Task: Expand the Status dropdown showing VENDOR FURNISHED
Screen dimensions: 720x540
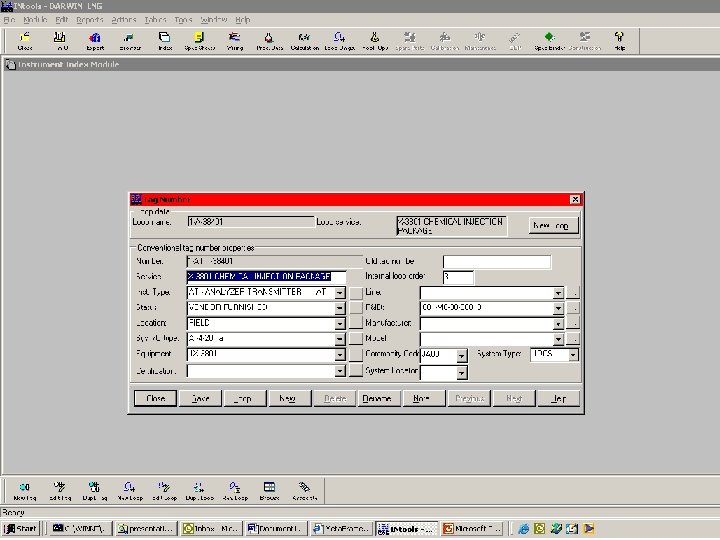Action: [x=339, y=308]
